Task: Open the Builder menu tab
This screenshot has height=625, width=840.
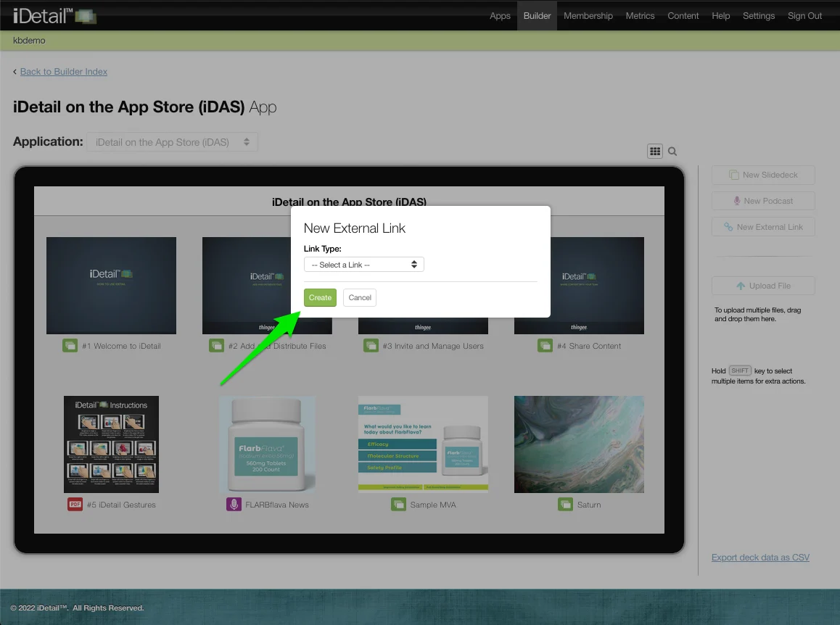Action: click(x=537, y=16)
